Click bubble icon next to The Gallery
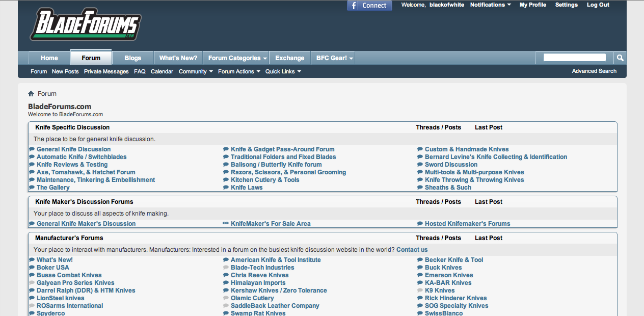644x316 pixels. point(32,188)
